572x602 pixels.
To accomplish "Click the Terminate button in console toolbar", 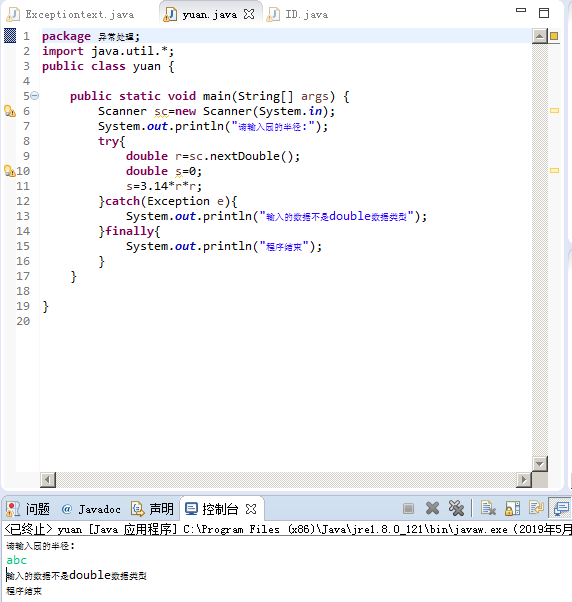I will (x=408, y=509).
